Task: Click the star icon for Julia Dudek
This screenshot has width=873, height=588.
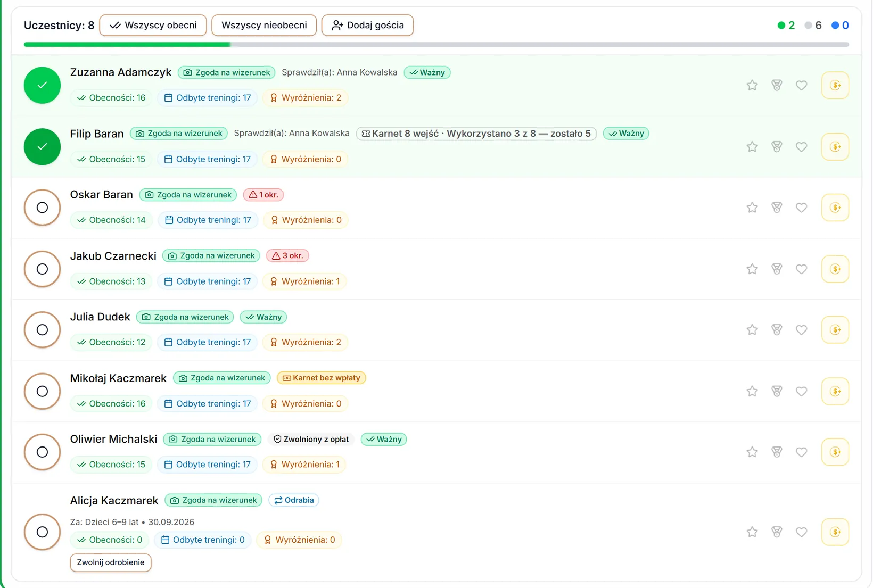Action: [752, 330]
